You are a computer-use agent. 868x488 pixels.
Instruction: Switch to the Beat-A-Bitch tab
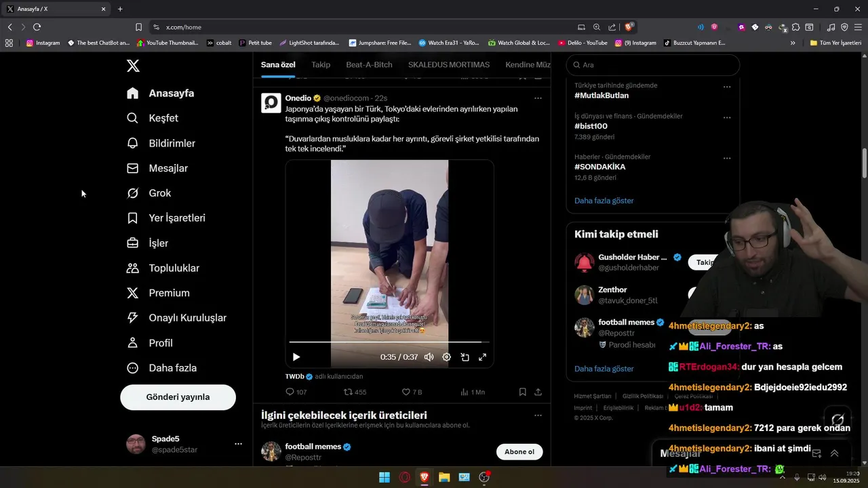(x=369, y=64)
